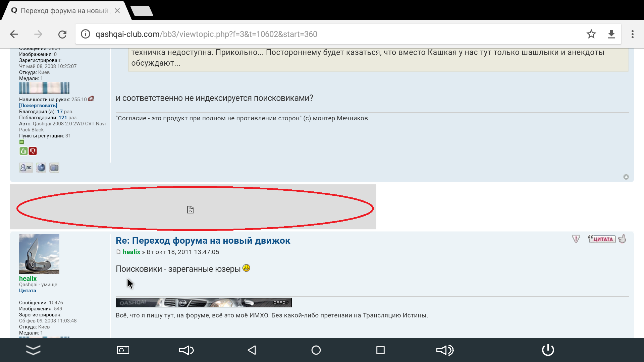Open the browser three-dot menu
This screenshot has width=644, height=362.
[633, 34]
